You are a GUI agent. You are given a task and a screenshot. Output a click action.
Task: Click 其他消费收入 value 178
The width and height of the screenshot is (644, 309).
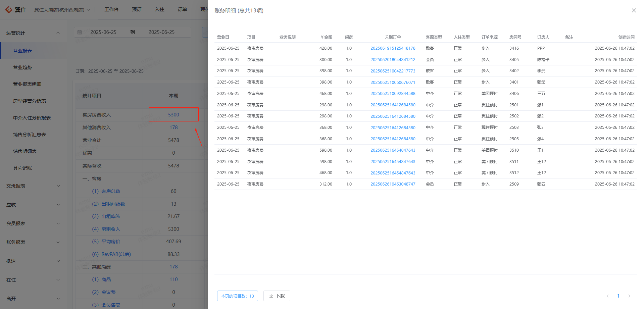coord(174,127)
